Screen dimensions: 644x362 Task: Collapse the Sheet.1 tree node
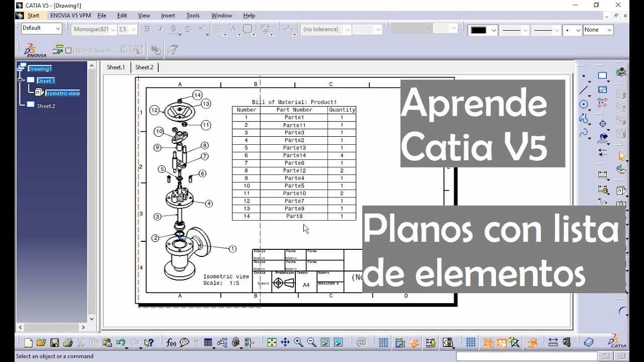(21, 80)
